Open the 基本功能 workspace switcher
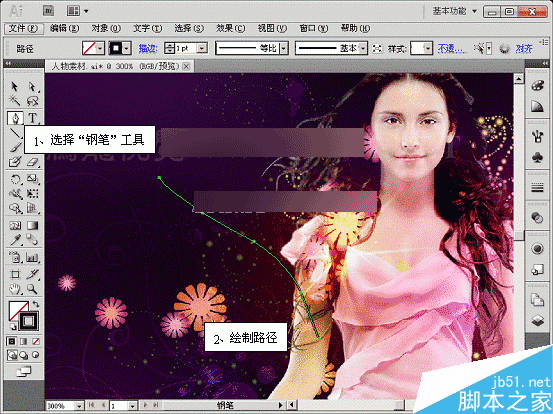Viewport: 553px width, 414px height. pyautogui.click(x=454, y=11)
